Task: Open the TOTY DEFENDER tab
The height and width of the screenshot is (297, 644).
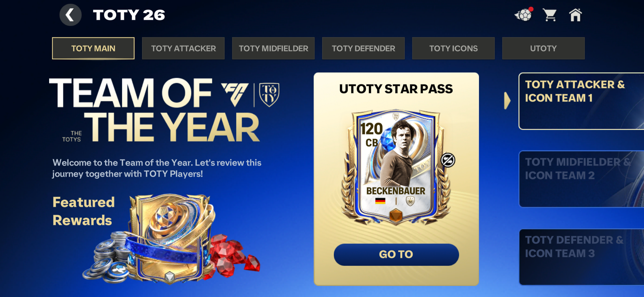Action: (x=363, y=48)
